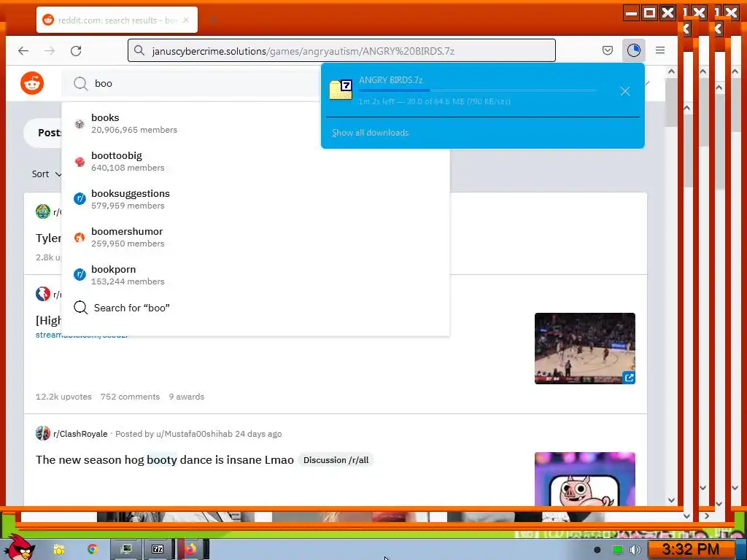Open Show all downloads

[370, 133]
